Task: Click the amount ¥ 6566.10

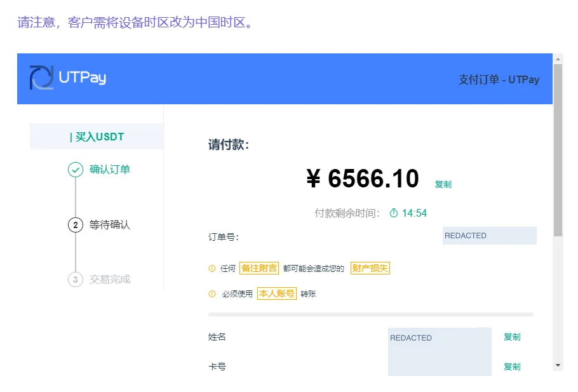Action: click(363, 179)
